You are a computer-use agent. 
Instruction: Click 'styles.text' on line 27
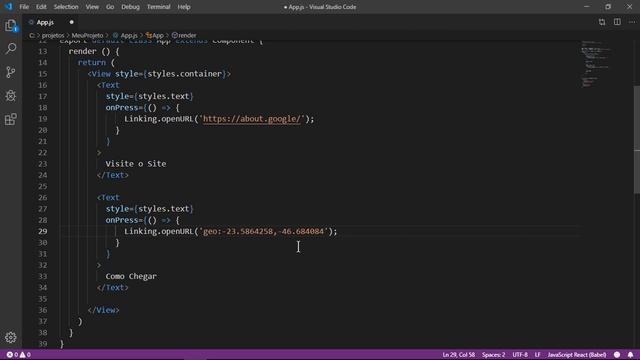click(164, 209)
